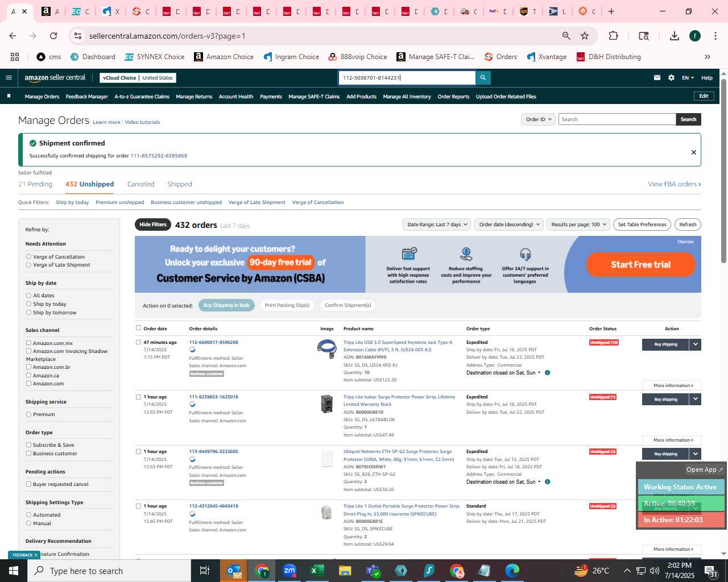Select Verge of Cancellation radio filter
Image resolution: width=728 pixels, height=582 pixels.
tap(28, 257)
